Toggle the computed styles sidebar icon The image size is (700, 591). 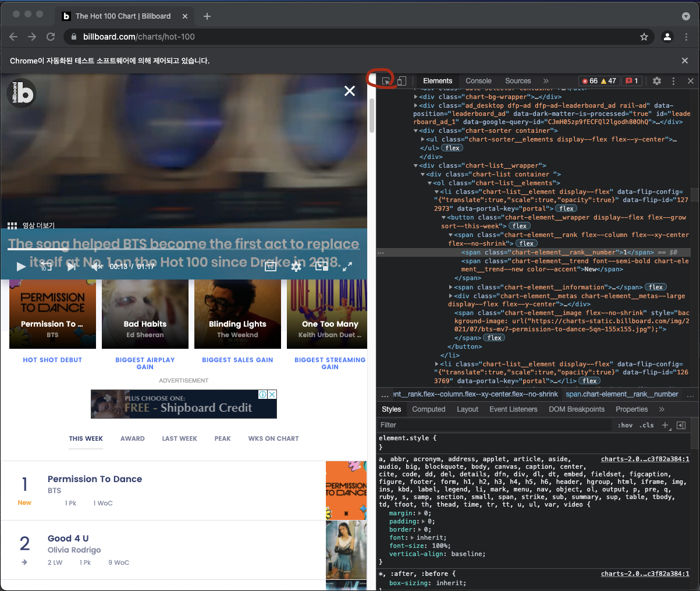click(x=681, y=425)
